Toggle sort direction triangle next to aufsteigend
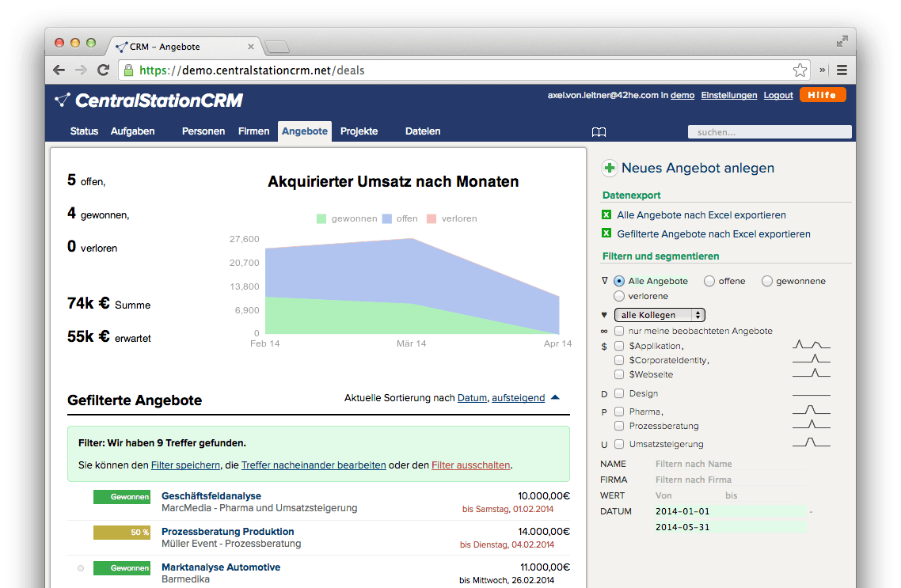Viewport: 901px width, 588px height. point(555,397)
